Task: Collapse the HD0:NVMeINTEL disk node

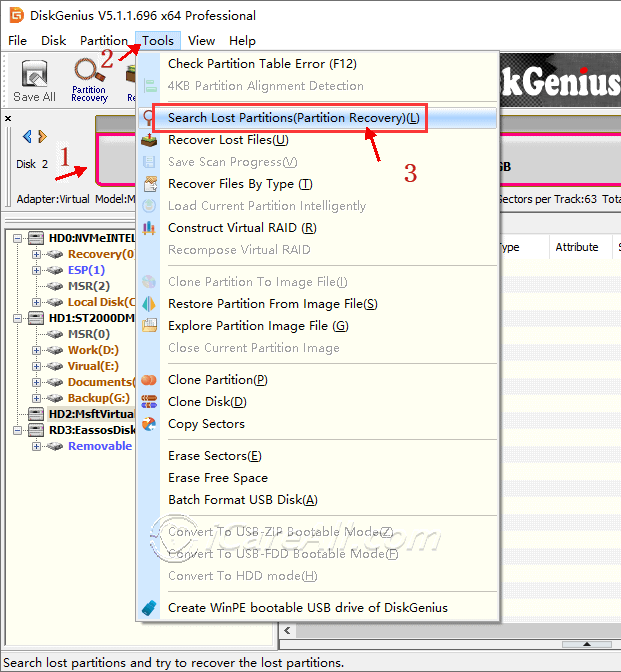Action: (x=18, y=238)
